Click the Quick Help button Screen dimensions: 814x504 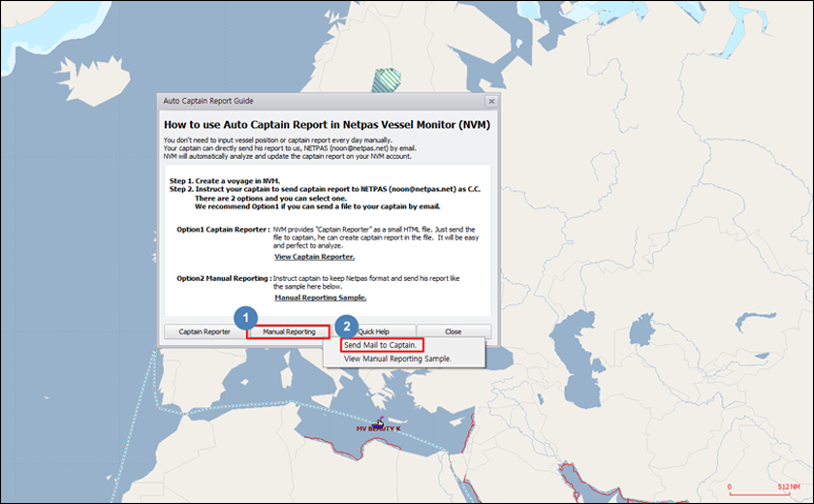point(374,331)
